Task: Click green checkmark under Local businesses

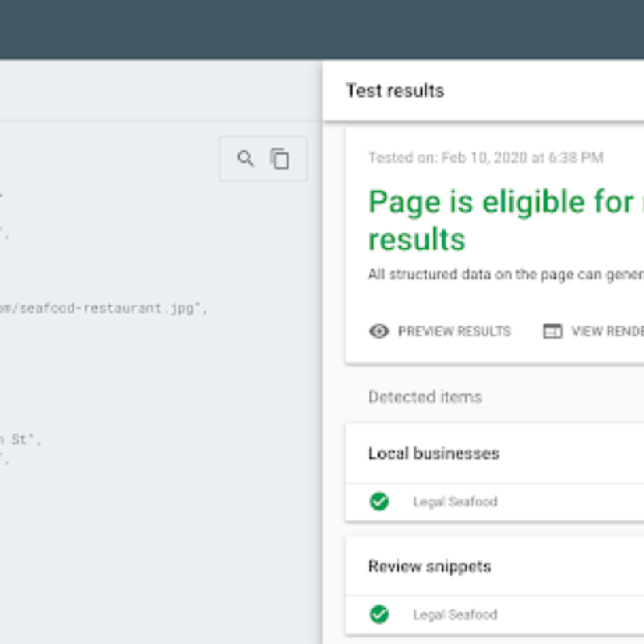Action: point(379,501)
